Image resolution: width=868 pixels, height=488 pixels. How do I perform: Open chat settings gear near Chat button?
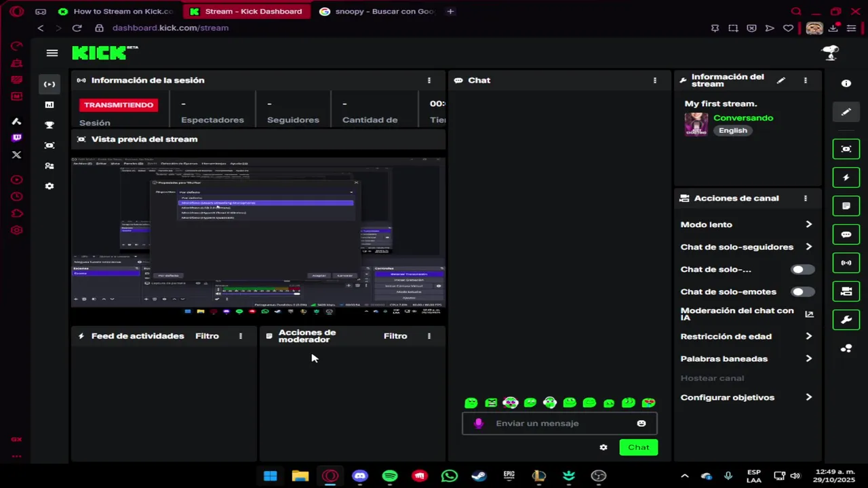tap(604, 447)
